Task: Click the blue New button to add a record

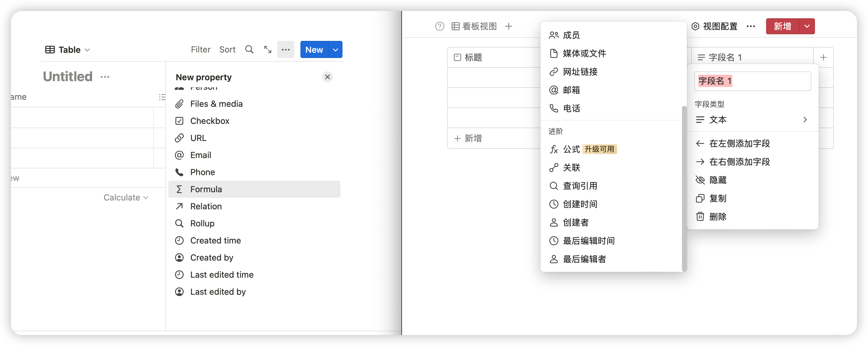Action: coord(314,49)
